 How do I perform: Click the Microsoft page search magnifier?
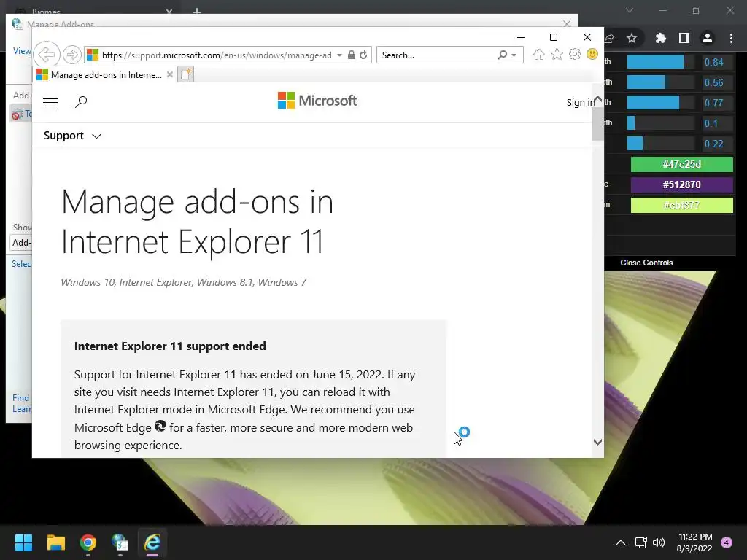[x=81, y=101]
